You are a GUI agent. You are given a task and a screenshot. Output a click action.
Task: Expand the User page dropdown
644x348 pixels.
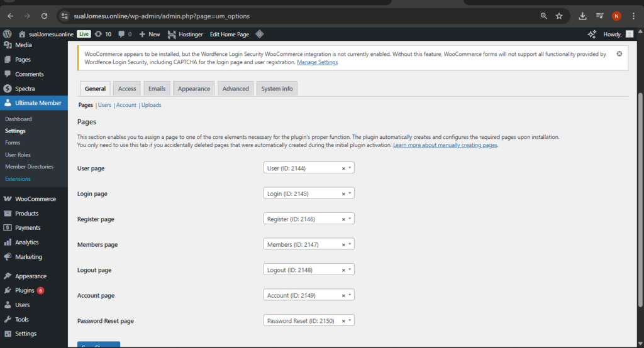350,168
